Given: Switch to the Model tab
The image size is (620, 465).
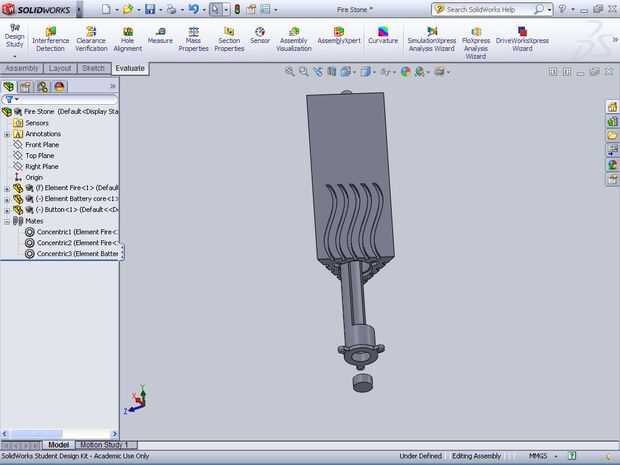Looking at the screenshot, I should pos(59,445).
